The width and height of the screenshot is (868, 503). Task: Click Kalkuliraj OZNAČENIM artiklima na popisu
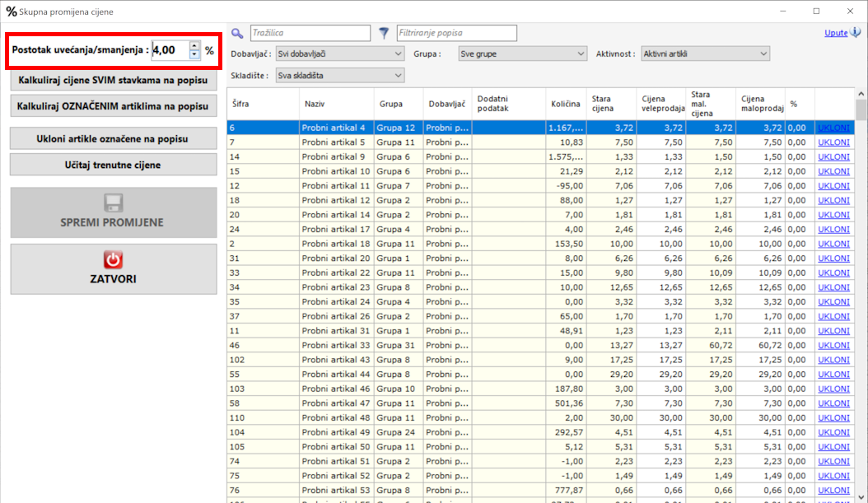[x=113, y=106]
